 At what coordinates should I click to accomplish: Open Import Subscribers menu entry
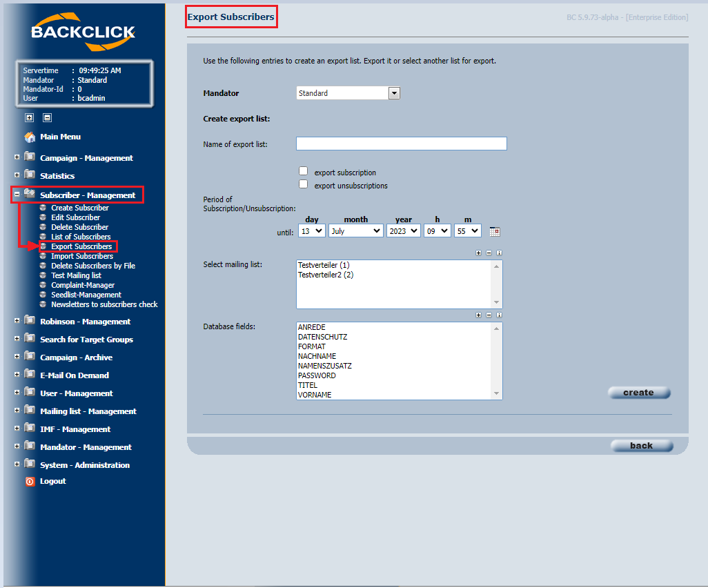coord(81,256)
